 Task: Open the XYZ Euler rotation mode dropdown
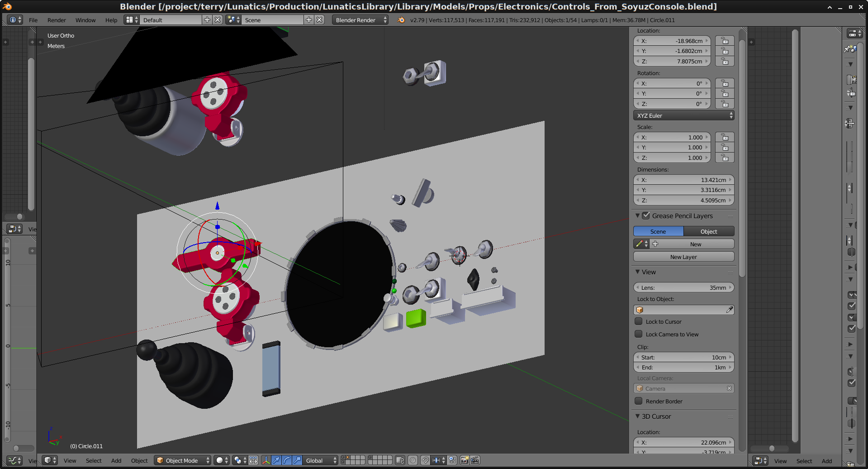(683, 115)
